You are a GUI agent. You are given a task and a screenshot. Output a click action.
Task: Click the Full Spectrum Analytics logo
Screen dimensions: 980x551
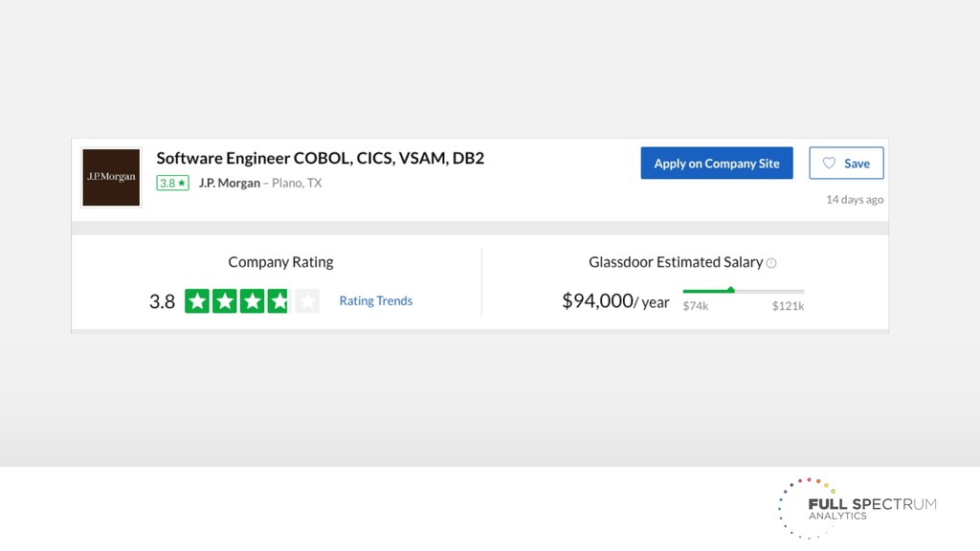tap(857, 507)
